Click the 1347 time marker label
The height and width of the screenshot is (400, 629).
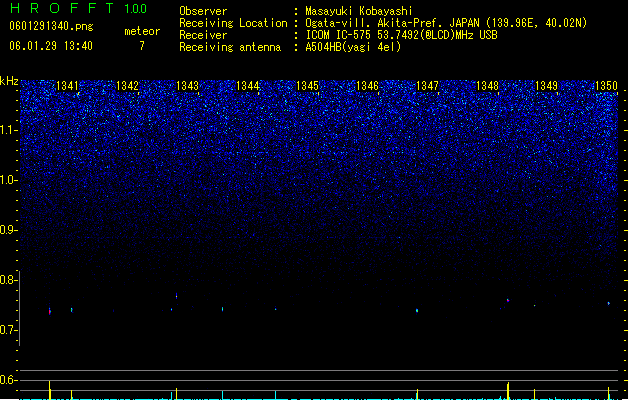pos(427,86)
